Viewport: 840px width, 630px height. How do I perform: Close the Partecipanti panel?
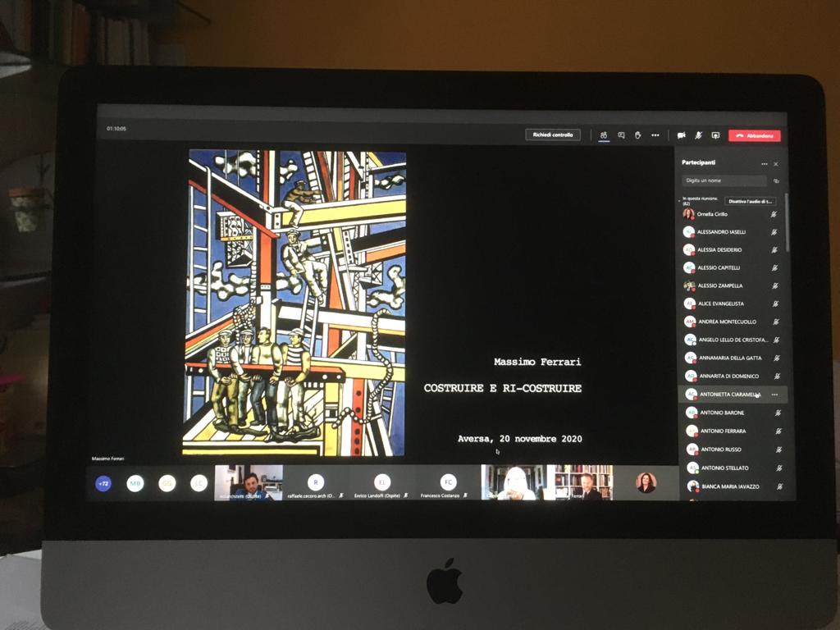[776, 164]
